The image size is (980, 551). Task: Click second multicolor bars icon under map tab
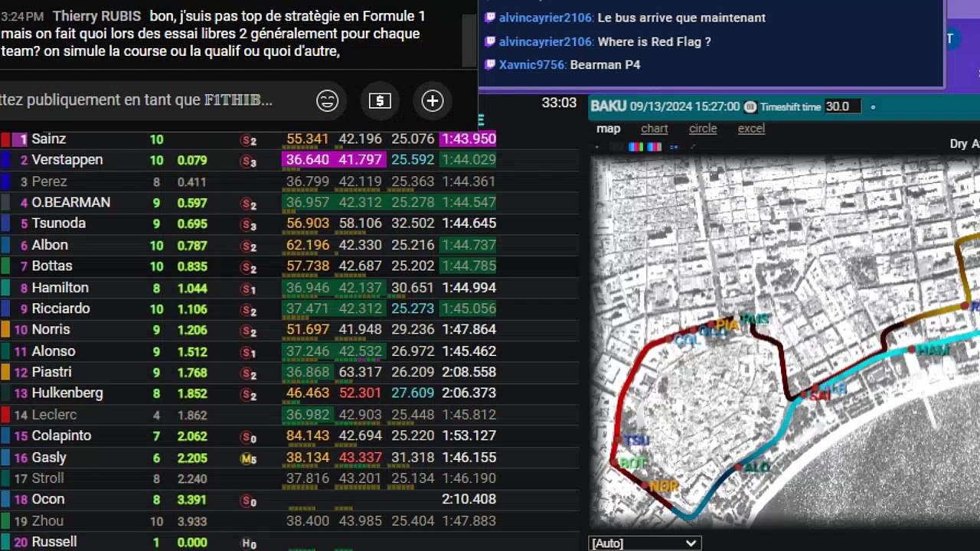pyautogui.click(x=655, y=147)
